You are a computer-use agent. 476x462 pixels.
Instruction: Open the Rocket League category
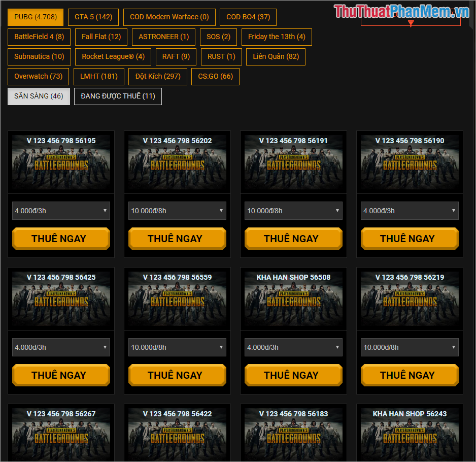[113, 56]
